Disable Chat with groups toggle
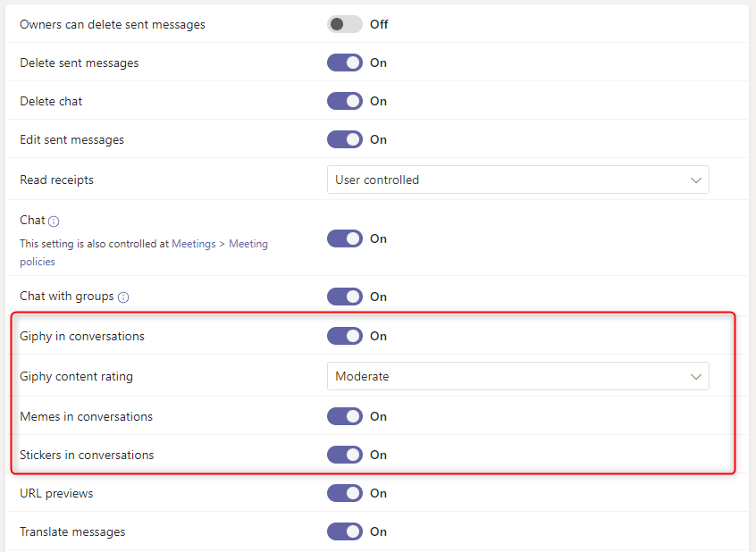 (344, 297)
